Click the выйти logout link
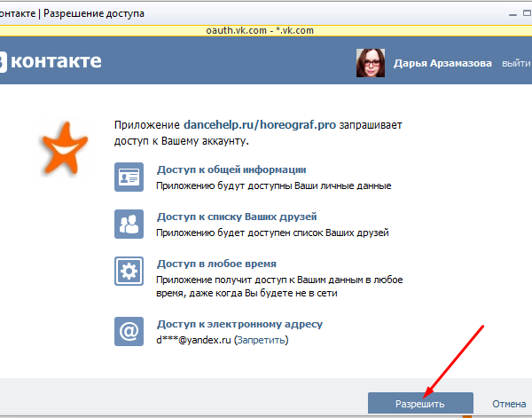 point(516,64)
